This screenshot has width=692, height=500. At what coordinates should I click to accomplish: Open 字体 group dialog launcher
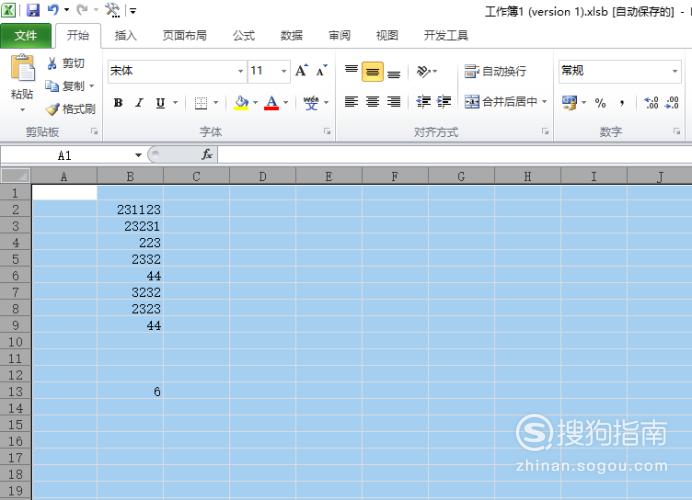click(x=327, y=132)
